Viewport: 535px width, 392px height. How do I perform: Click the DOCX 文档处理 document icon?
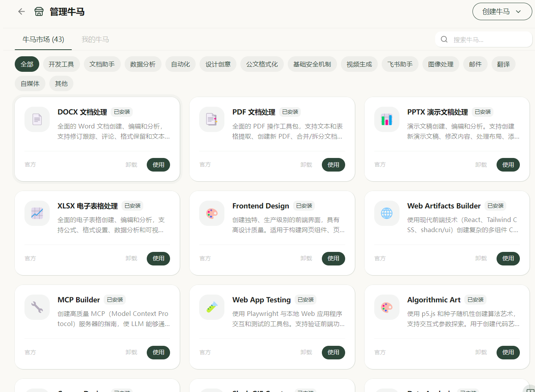click(37, 120)
